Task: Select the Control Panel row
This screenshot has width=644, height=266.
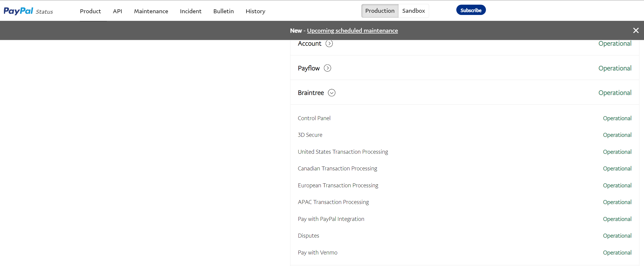Action: 465,118
